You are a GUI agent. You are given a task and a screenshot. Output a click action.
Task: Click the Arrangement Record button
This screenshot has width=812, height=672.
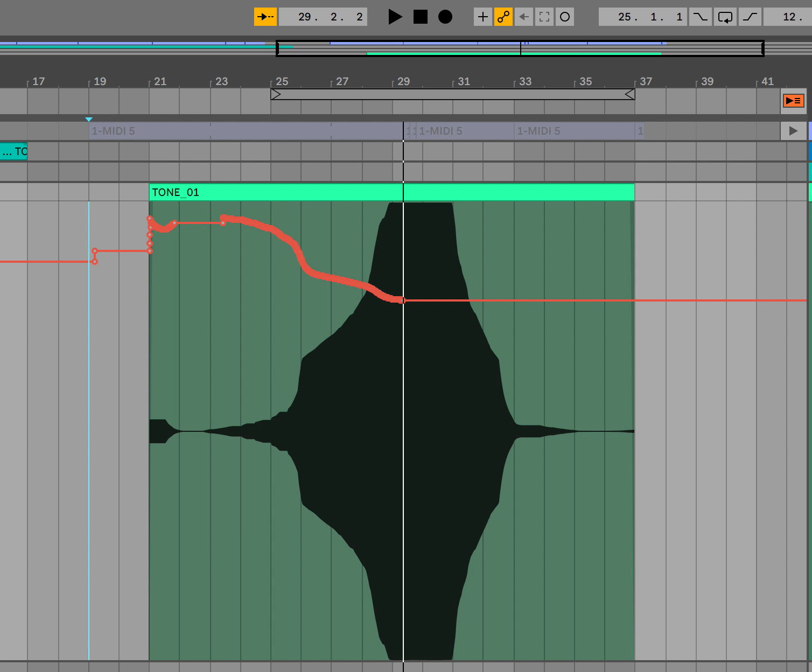click(445, 17)
